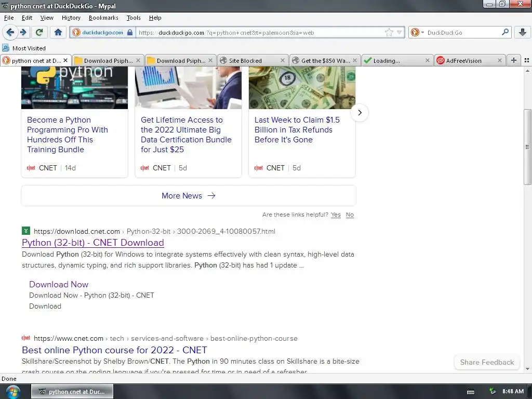The width and height of the screenshot is (532, 399).
Task: Click the download.cnet.com green favicon
Action: click(26, 231)
